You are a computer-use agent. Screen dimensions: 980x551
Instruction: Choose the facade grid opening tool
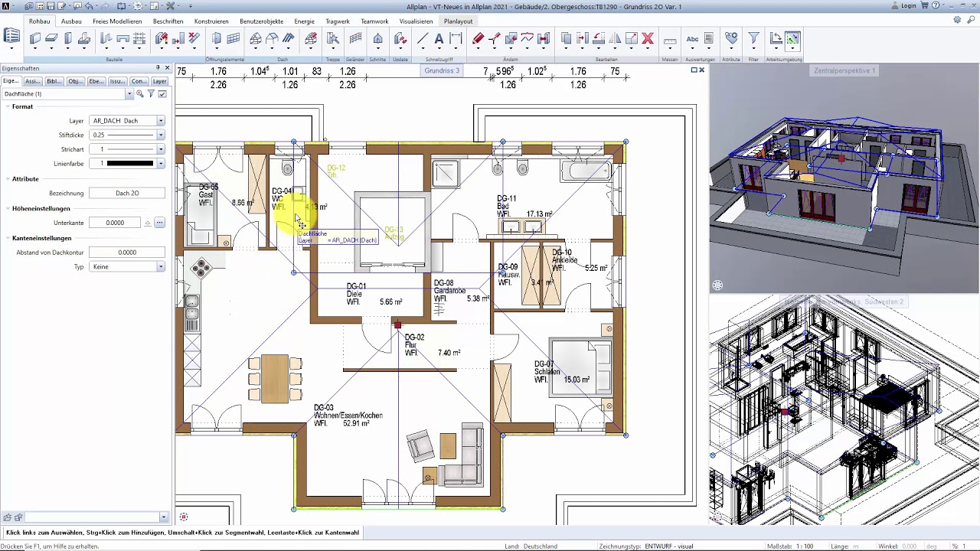[x=234, y=38]
